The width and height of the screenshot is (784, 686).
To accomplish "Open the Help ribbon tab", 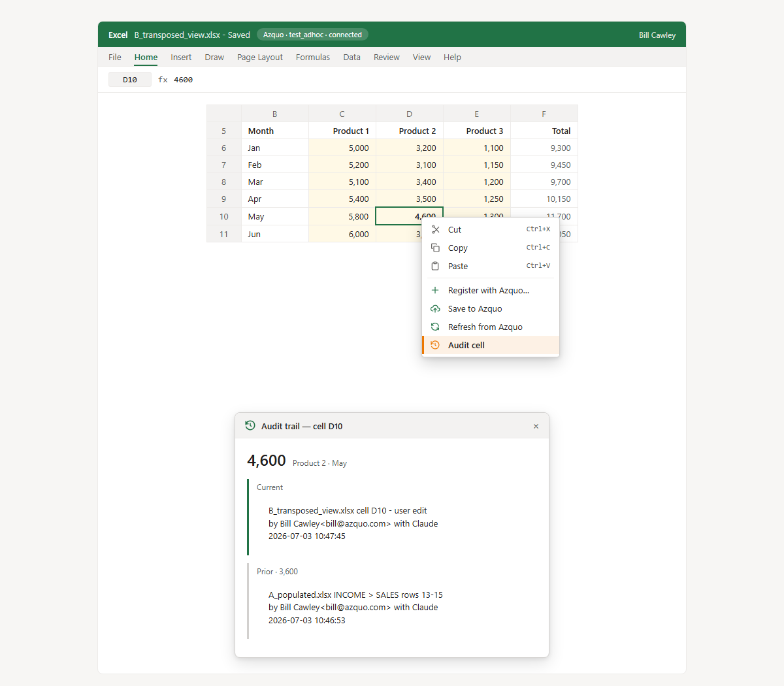I will tap(452, 57).
